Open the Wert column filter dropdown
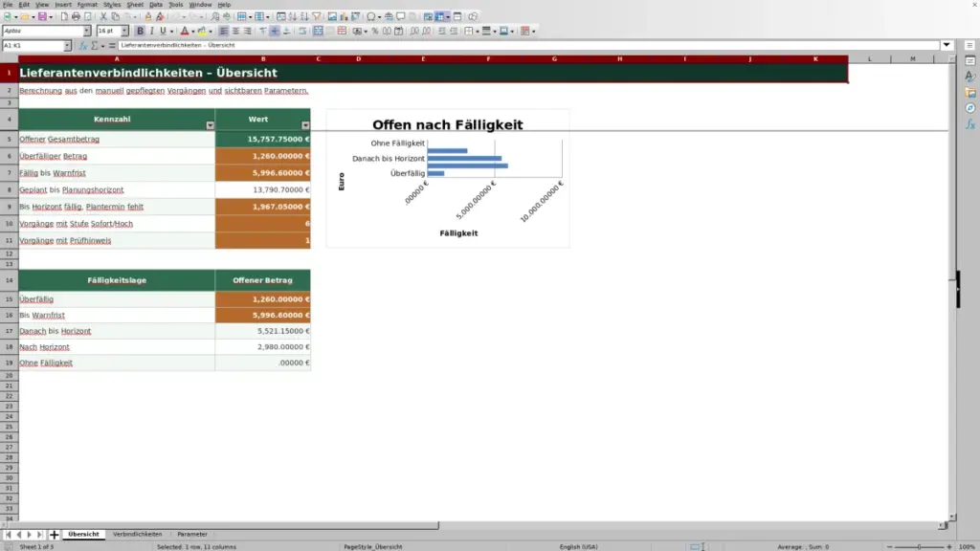980x551 pixels. 305,125
